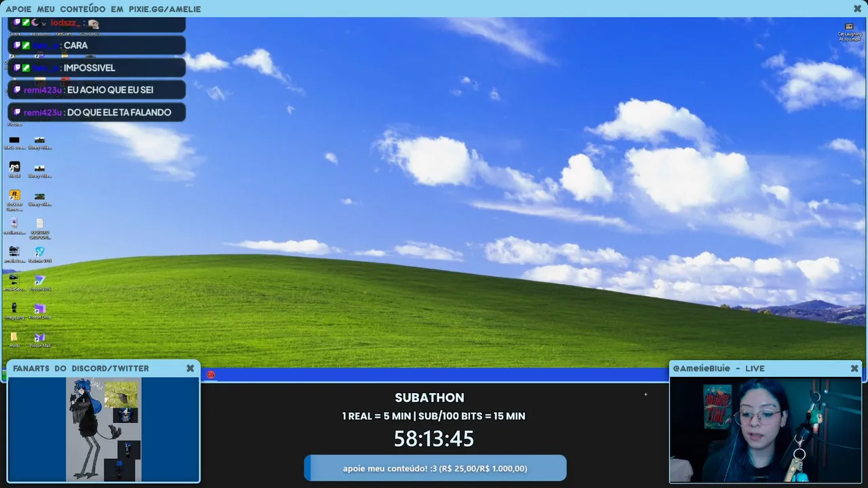Click the 58:13:45 subathon timer
Viewport: 868px width, 488px height.
click(434, 439)
